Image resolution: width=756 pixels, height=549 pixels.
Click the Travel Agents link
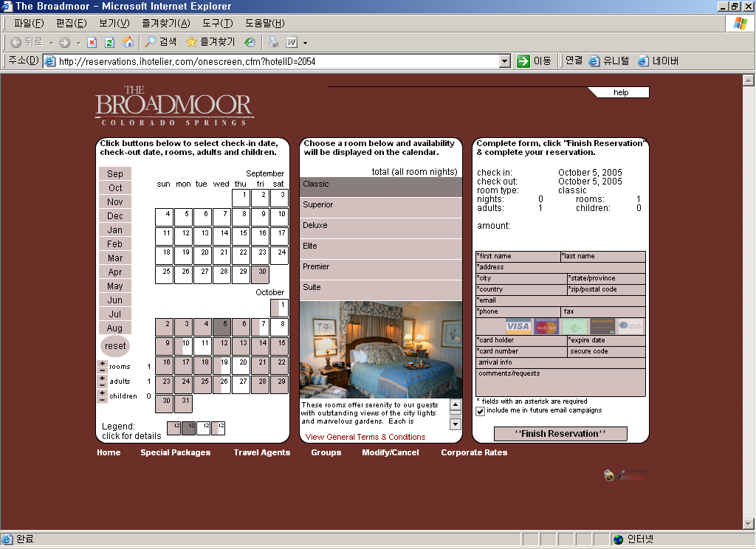262,452
